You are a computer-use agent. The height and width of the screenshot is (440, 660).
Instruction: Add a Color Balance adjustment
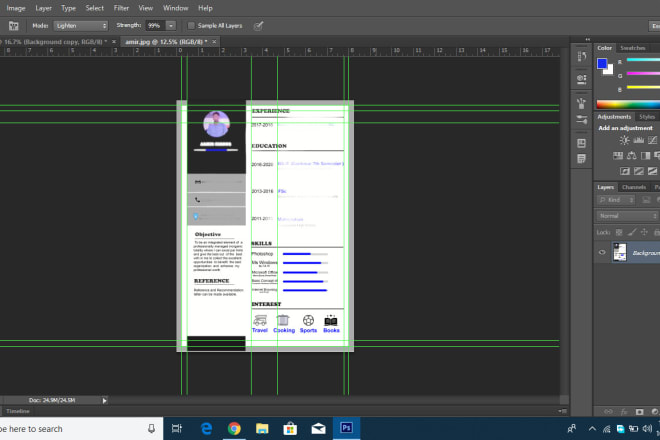[632, 156]
